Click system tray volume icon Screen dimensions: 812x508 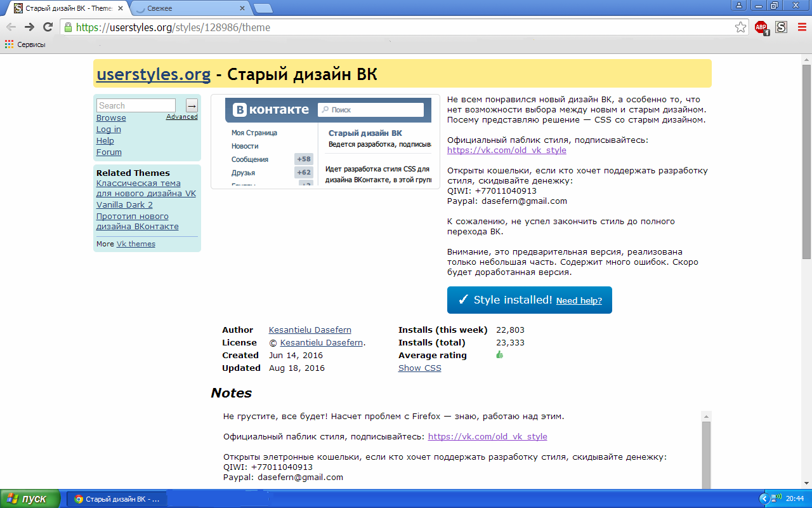coord(777,498)
